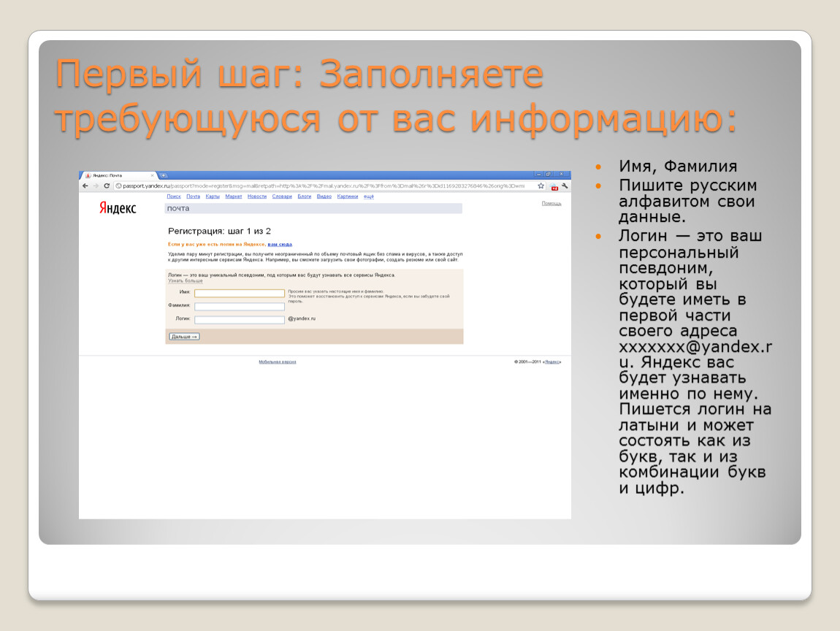Open the Поиск link in top navigation
This screenshot has width=840, height=631.
174,196
